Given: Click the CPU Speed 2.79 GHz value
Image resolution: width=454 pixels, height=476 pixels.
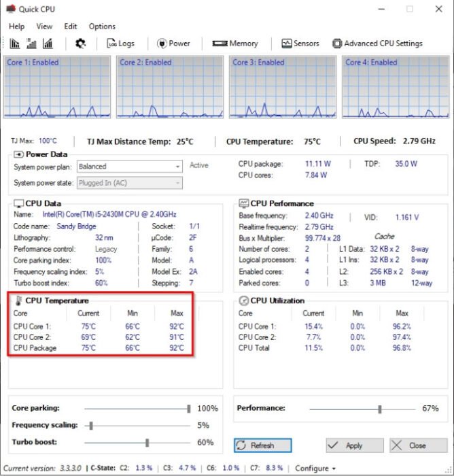Looking at the screenshot, I should tap(419, 141).
